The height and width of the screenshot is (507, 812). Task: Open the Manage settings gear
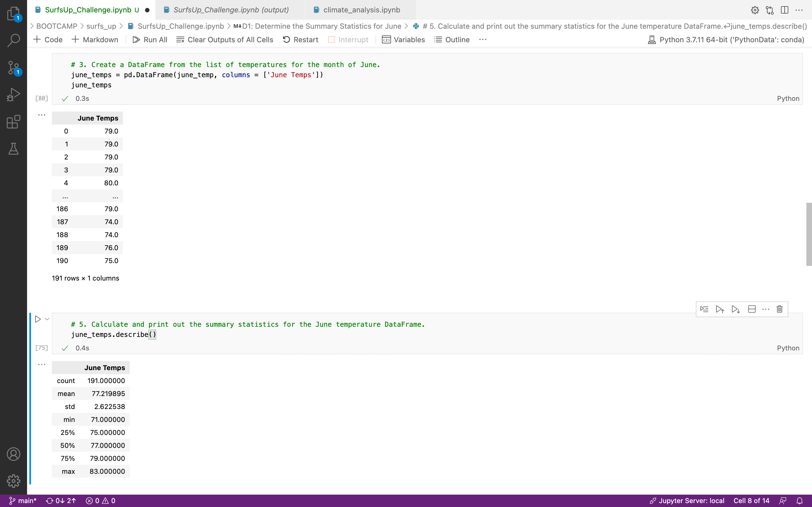tap(14, 481)
